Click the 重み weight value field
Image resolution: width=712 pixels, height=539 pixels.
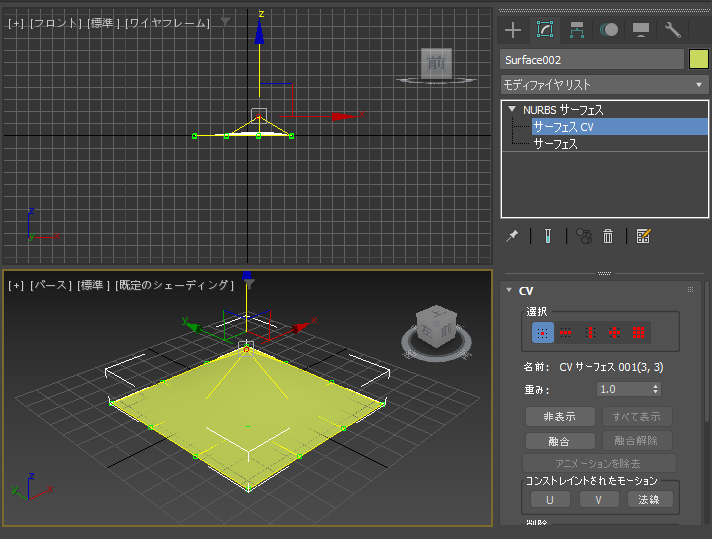point(623,389)
